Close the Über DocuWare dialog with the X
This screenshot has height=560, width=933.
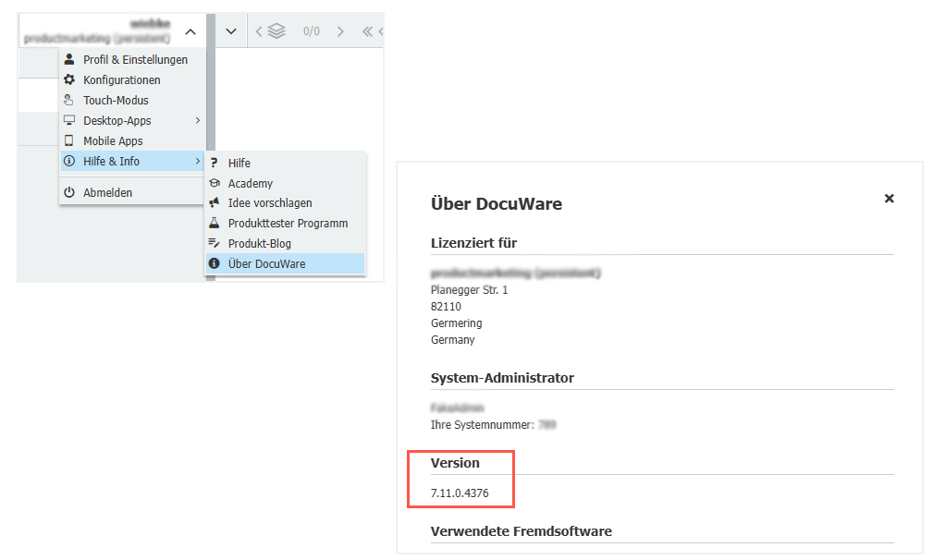click(x=889, y=198)
